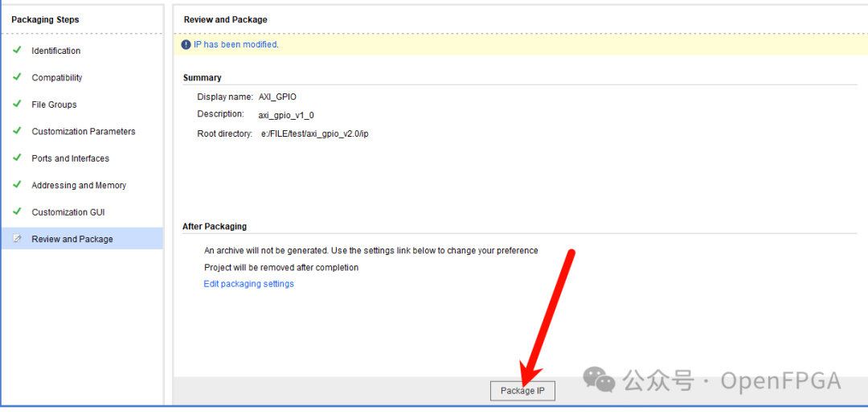Image resolution: width=868 pixels, height=415 pixels.
Task: Click the checkmark beside Addressing and Memory
Action: click(x=17, y=184)
